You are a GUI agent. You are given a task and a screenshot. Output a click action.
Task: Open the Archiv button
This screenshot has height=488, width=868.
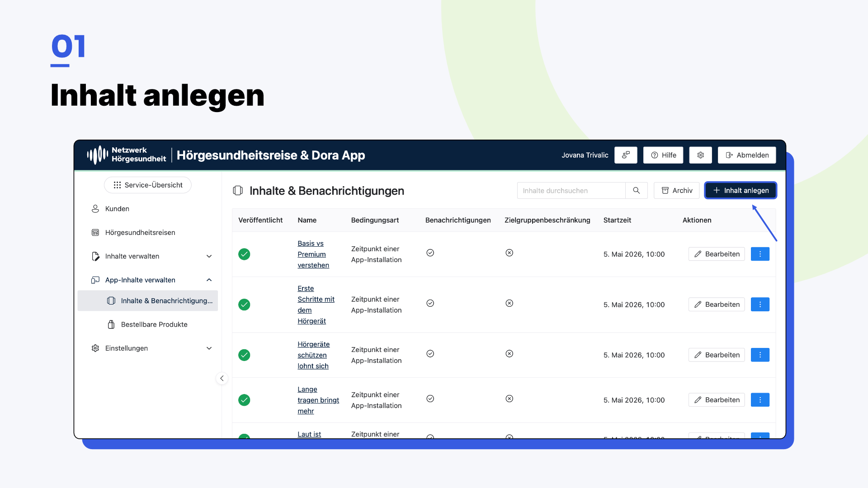coord(676,191)
